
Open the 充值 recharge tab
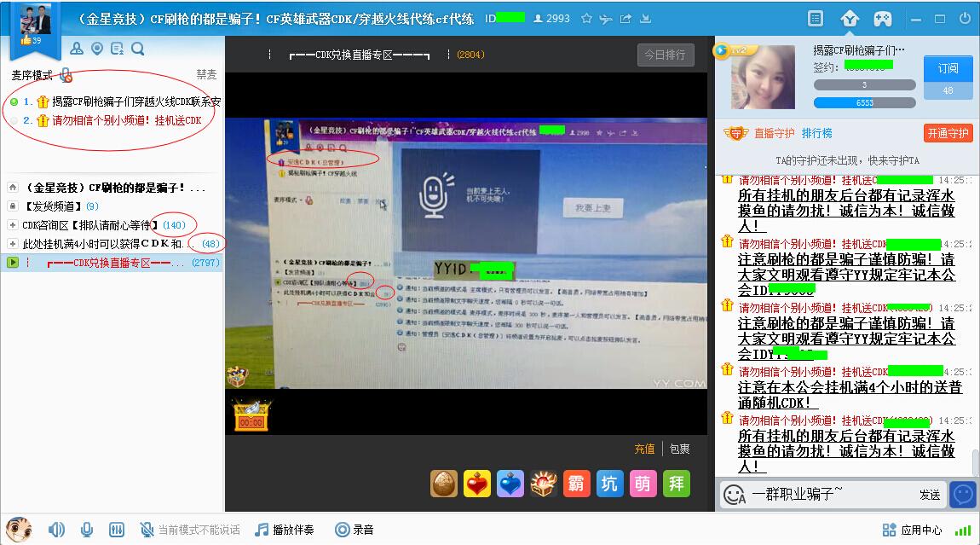coord(644,449)
